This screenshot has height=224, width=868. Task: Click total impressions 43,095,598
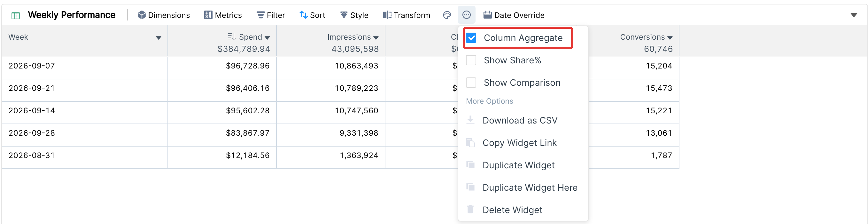pyautogui.click(x=355, y=49)
